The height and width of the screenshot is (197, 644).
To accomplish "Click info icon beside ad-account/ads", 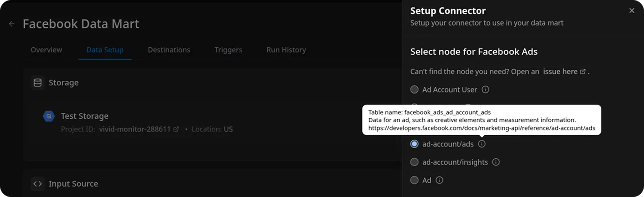I will click(482, 144).
